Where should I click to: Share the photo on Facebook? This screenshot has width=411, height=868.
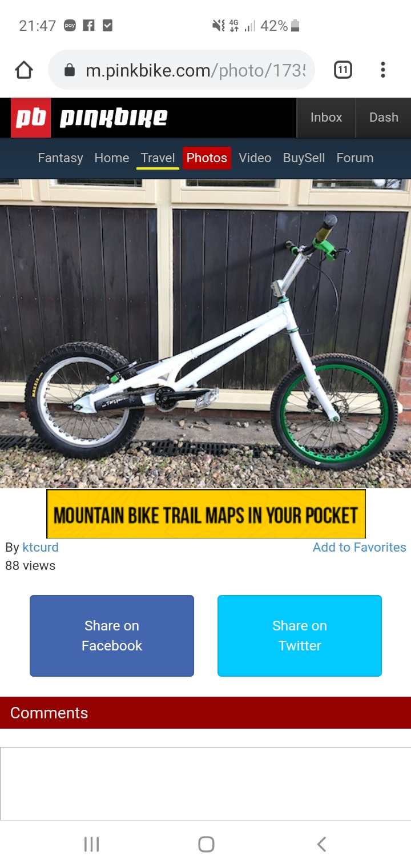pos(112,636)
